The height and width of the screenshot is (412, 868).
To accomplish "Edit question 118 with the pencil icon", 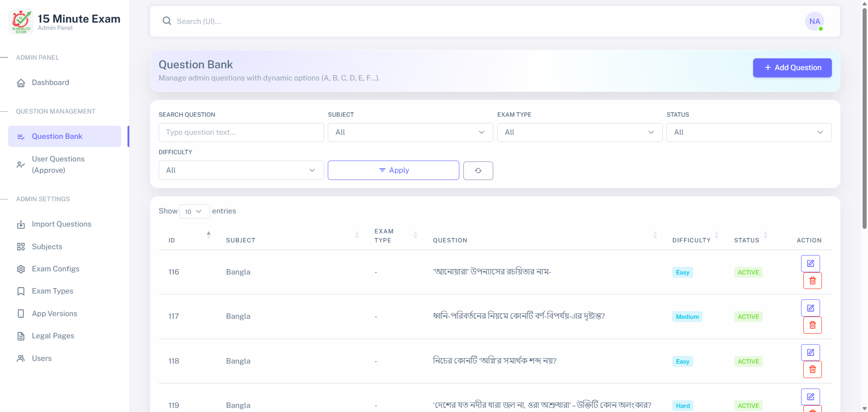I will (x=811, y=352).
